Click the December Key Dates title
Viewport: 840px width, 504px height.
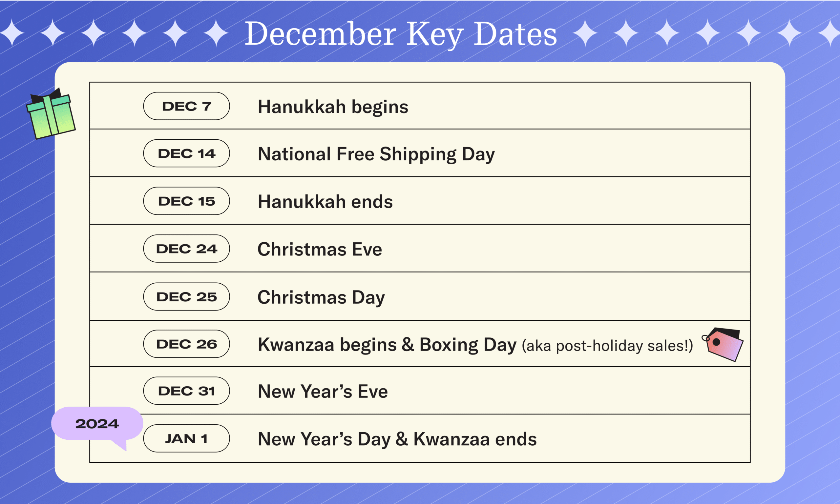[x=401, y=34]
